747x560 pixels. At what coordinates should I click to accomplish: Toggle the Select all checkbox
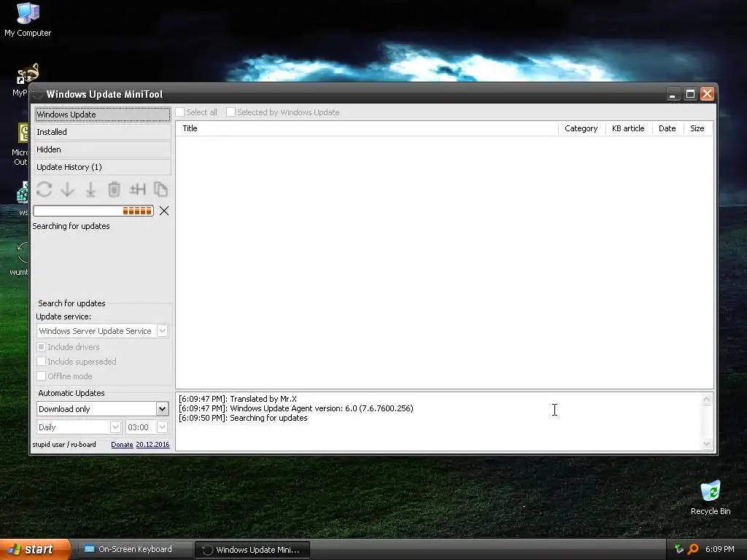[x=180, y=112]
